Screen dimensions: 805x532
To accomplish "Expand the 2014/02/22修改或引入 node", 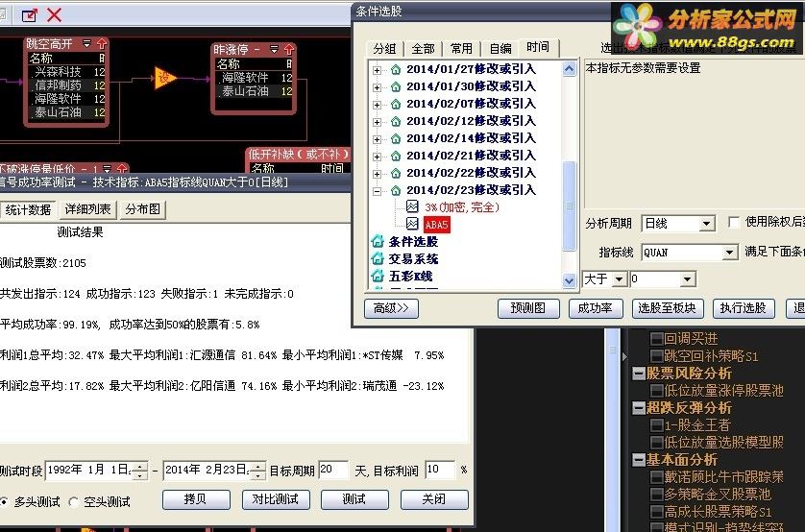I will click(377, 174).
